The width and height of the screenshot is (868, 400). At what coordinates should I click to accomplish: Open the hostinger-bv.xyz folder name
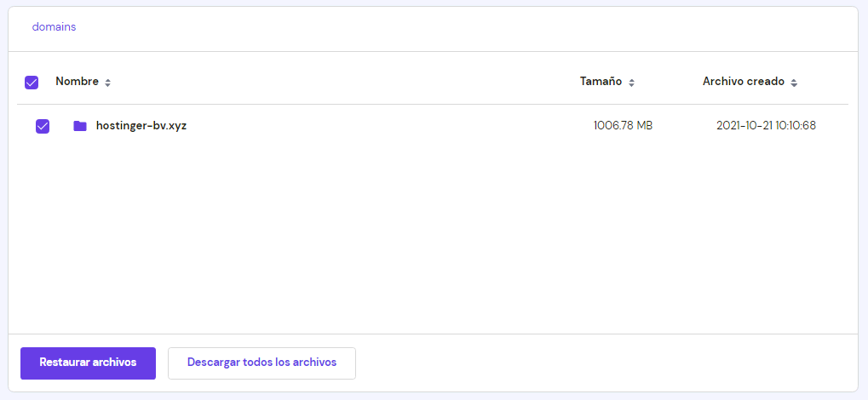tap(141, 126)
